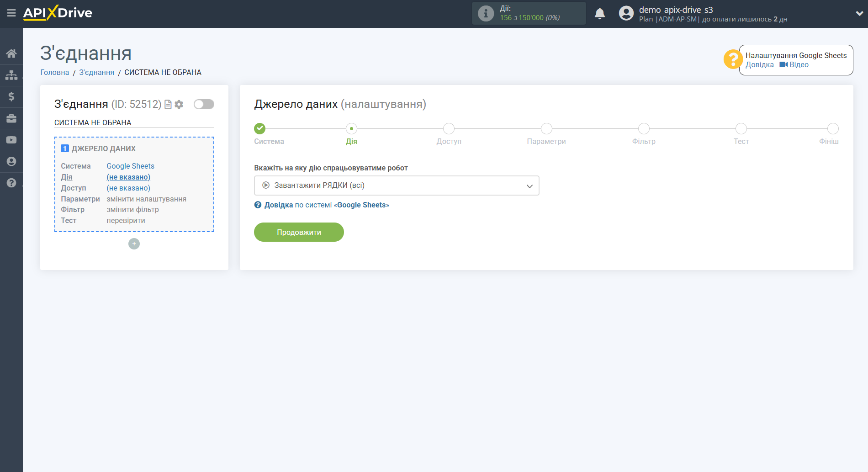Add a new step with the plus button
Viewport: 868px width, 472px height.
[x=134, y=244]
